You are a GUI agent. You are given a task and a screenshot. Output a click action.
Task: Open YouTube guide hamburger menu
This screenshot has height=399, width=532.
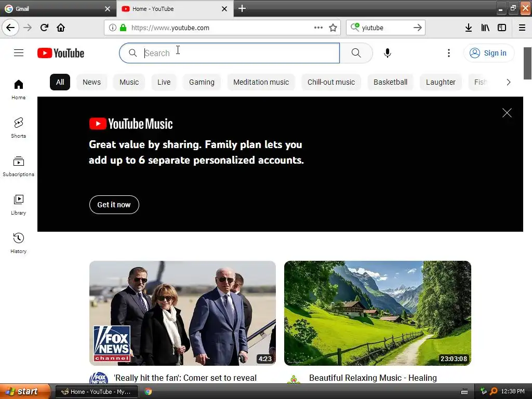click(19, 53)
